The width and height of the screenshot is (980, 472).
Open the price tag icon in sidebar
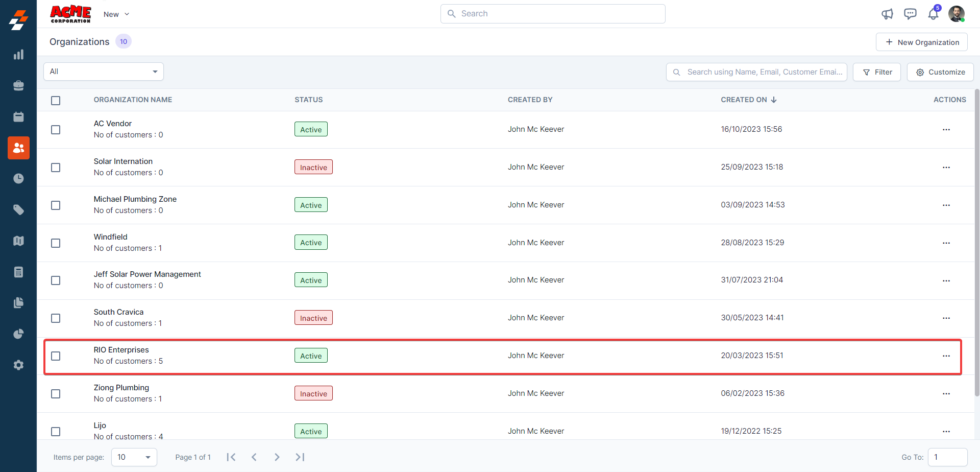[18, 210]
